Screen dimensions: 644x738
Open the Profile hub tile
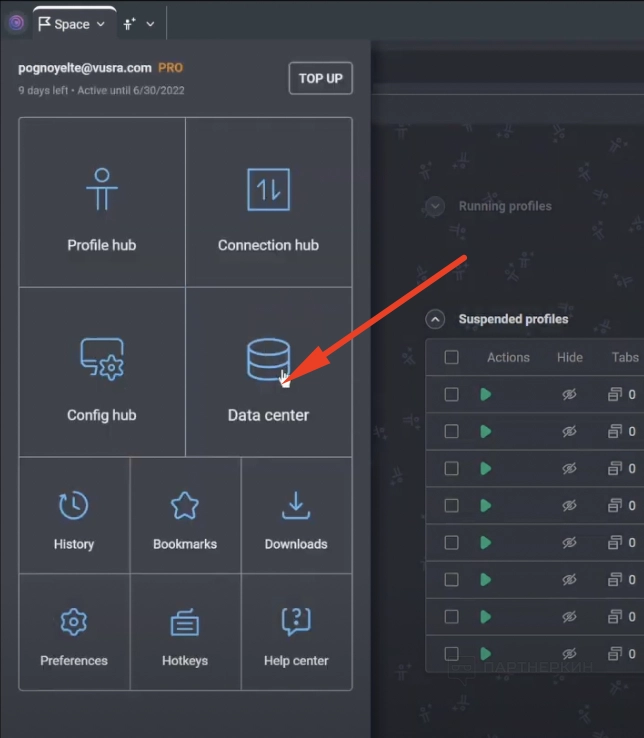(102, 203)
